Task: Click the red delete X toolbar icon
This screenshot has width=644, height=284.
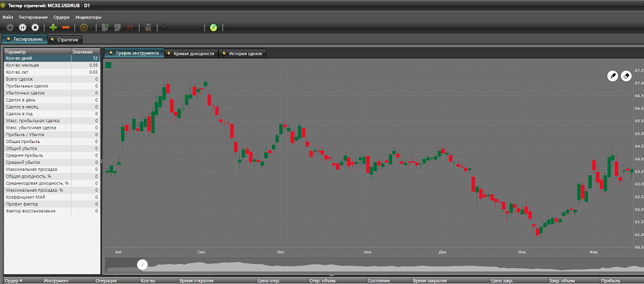Action: [x=130, y=27]
